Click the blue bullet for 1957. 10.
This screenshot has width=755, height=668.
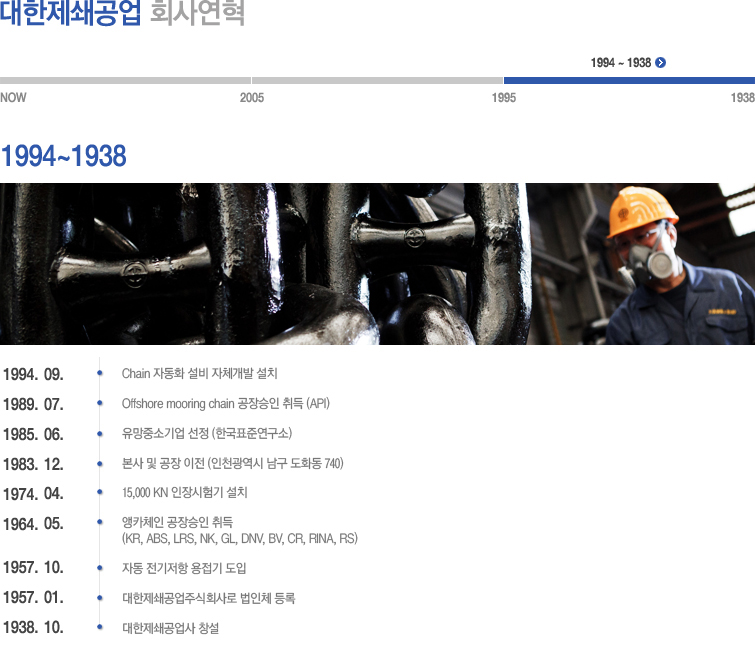100,568
